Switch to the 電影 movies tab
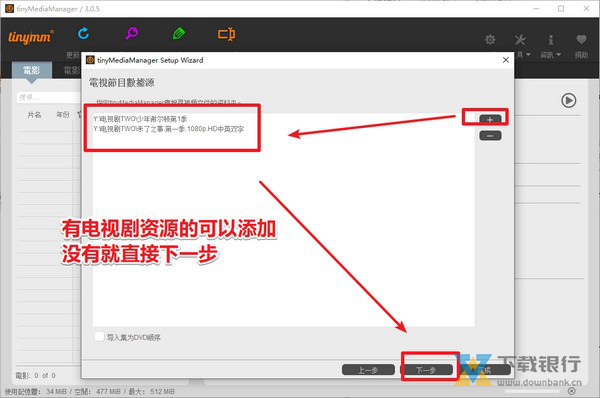The width and height of the screenshot is (600, 398). (32, 70)
